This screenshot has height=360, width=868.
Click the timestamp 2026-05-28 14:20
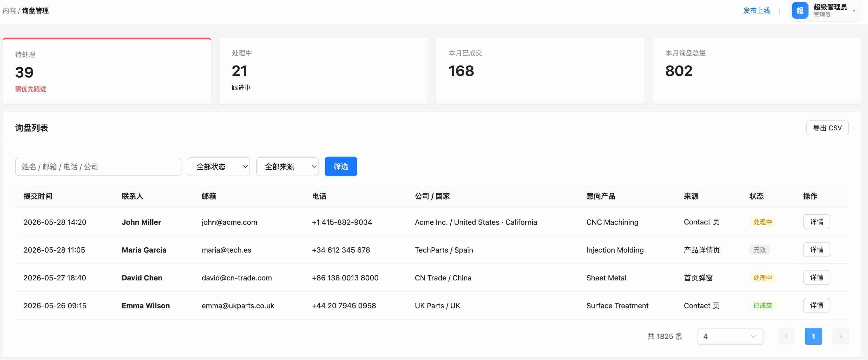click(55, 222)
